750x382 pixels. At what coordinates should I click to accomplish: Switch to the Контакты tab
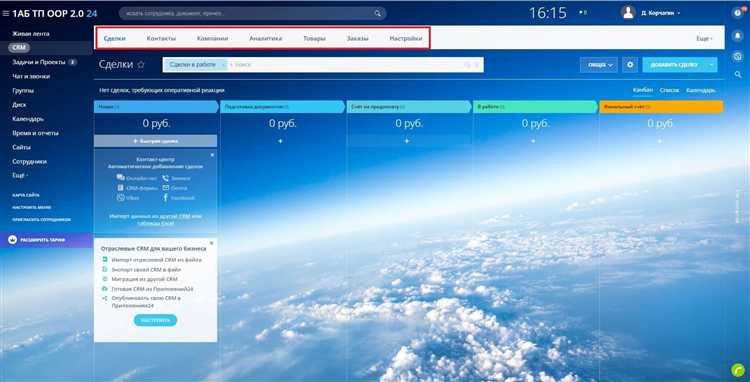point(161,38)
